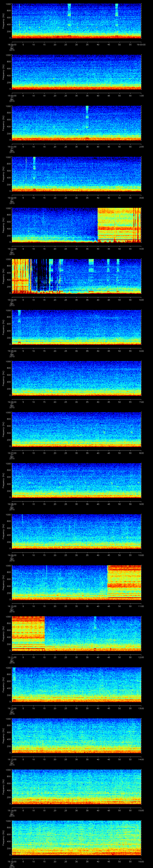Open the spectrogram panel starting at 19:04:00
This screenshot has height=868, width=153.
tap(76, 276)
